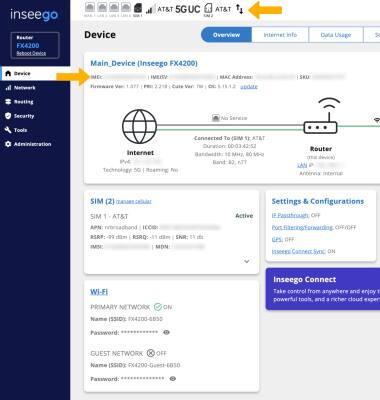The image size is (380, 400).
Task: Click the LAN 3 port status icon
Action: click(x=113, y=7)
